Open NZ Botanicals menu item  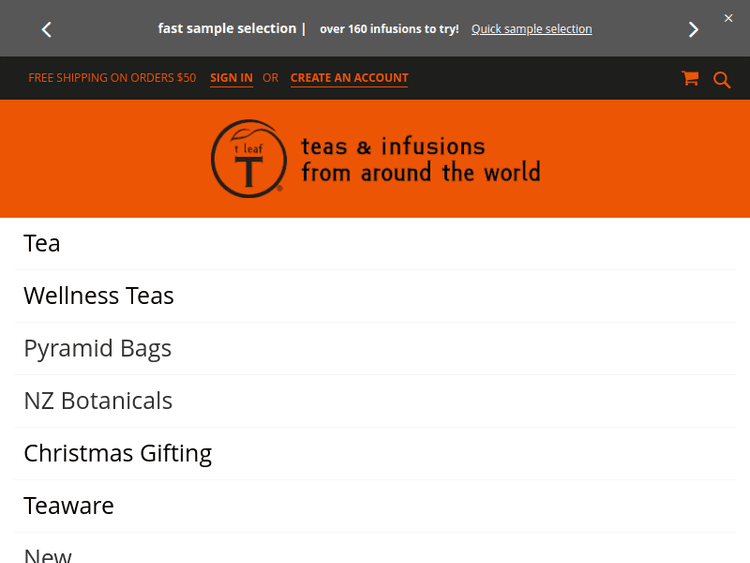[x=98, y=401]
